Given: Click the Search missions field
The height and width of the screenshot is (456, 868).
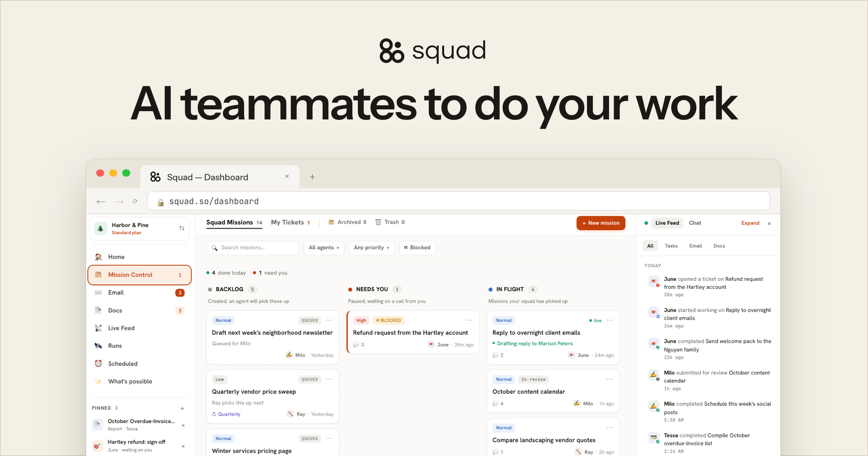Looking at the screenshot, I should tap(253, 248).
